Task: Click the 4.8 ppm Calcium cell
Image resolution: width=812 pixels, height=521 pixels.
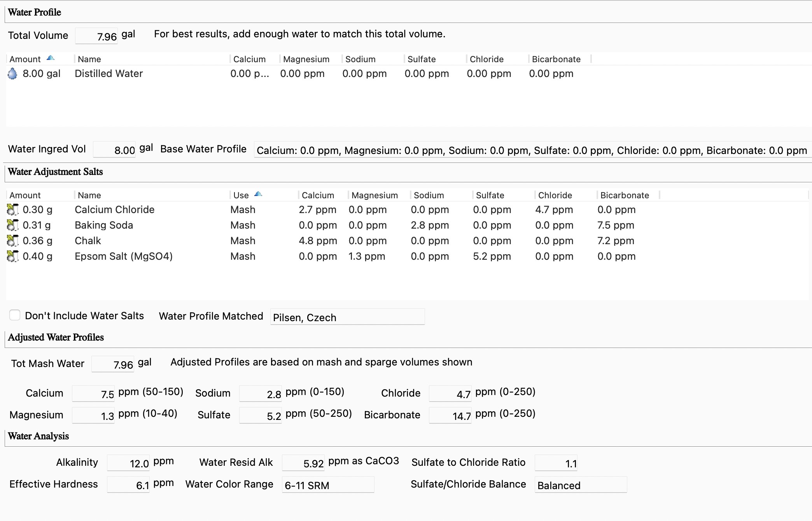Action: coord(318,241)
